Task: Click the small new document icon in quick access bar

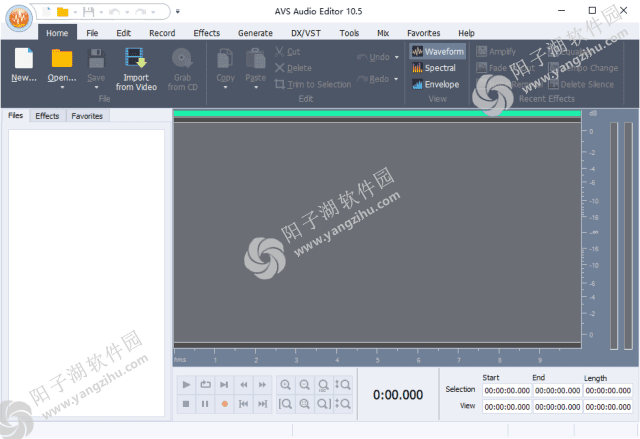Action: 47,12
